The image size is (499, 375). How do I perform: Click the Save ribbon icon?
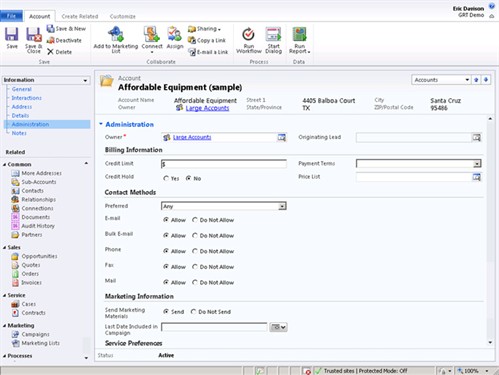(x=12, y=38)
